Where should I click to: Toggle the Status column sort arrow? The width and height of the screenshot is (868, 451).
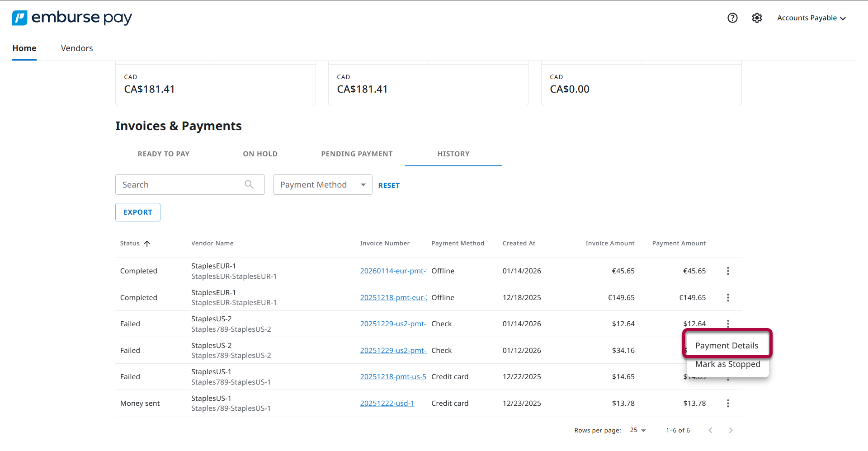147,244
